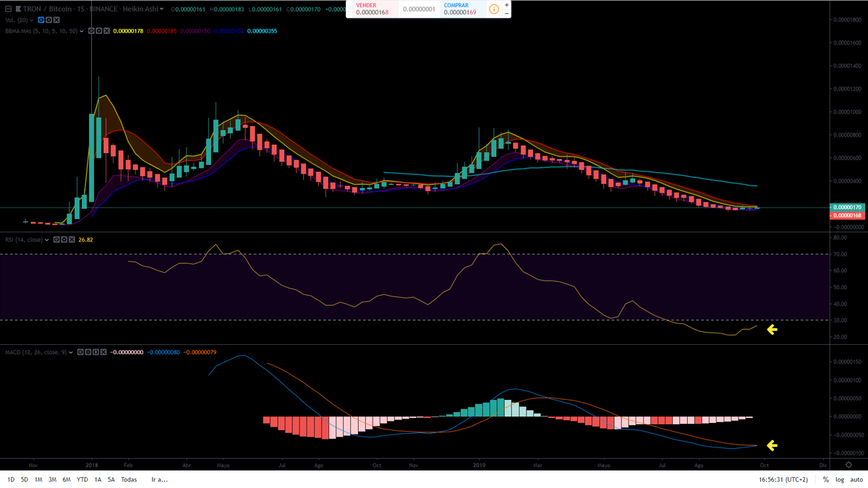Decrease quantity with minus stepper
The height and width of the screenshot is (488, 868).
pyautogui.click(x=506, y=14)
